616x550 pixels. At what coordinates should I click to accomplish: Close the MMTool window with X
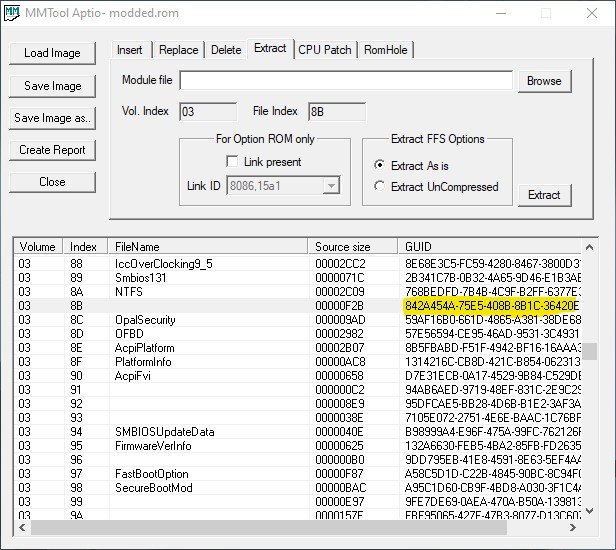(x=592, y=13)
